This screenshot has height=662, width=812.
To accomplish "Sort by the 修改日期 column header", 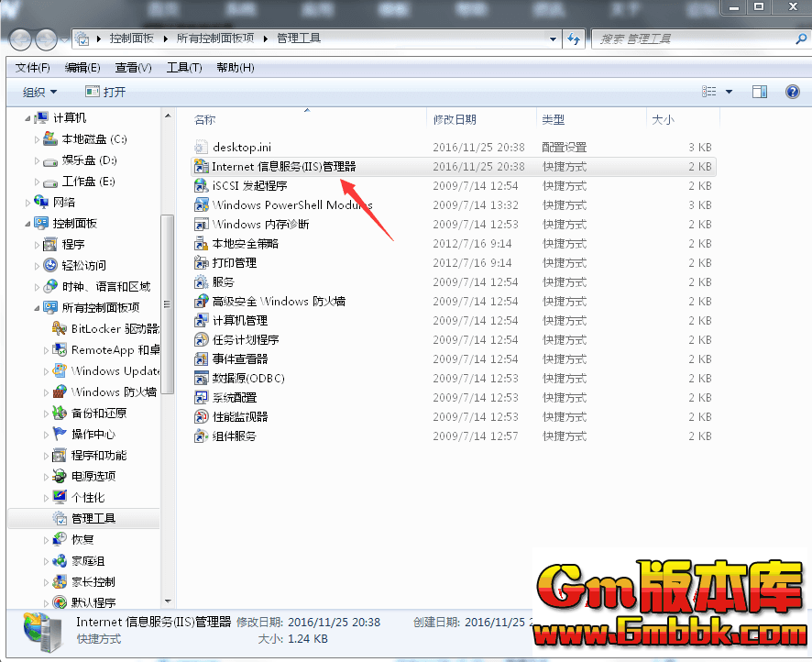I will click(455, 120).
